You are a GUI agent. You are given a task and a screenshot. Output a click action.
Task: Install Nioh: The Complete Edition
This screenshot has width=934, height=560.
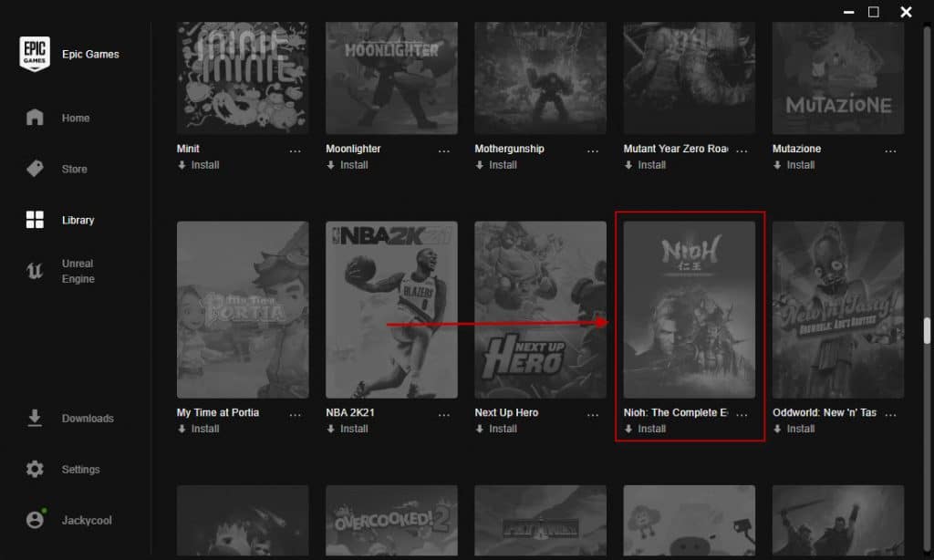tap(645, 429)
